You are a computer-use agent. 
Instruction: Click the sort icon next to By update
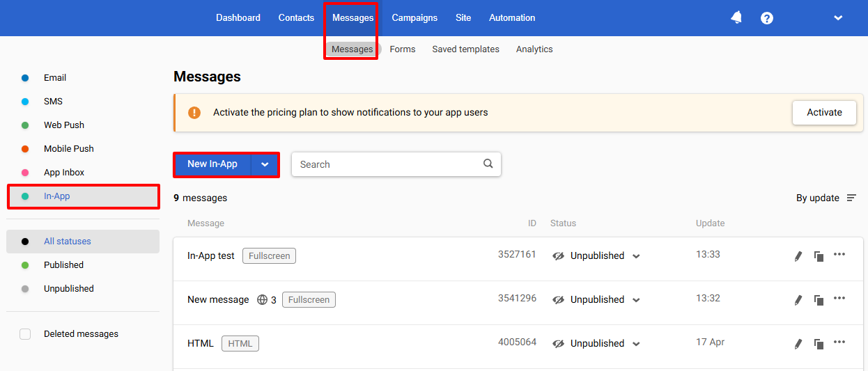click(x=851, y=198)
